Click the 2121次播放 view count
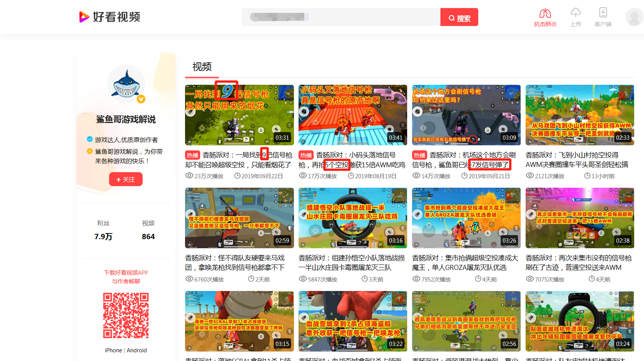This screenshot has width=644, height=361. tap(545, 176)
